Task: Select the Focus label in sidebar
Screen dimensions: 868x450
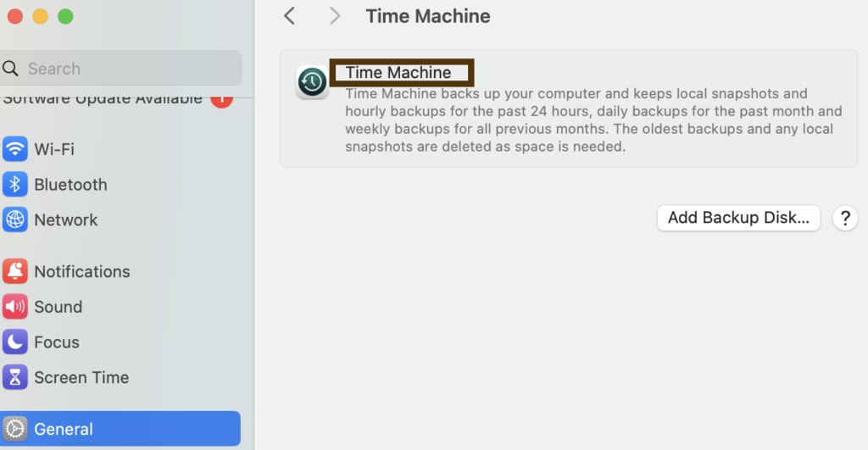Action: tap(57, 342)
